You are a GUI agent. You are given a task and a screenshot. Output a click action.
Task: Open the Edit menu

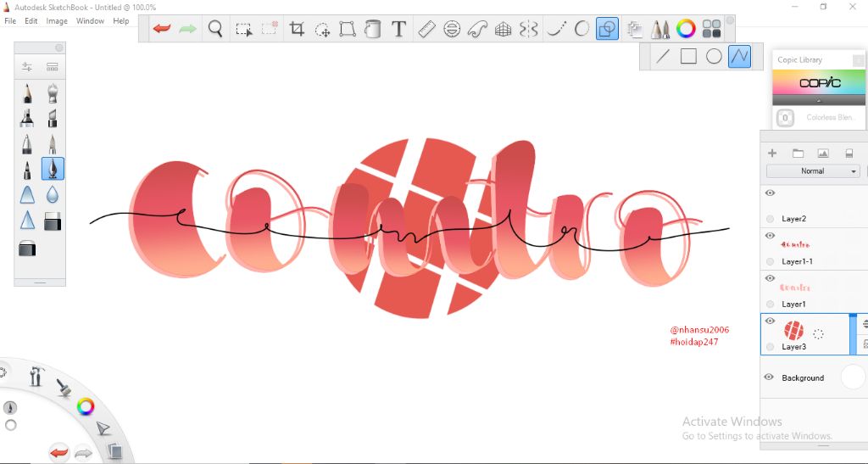31,21
